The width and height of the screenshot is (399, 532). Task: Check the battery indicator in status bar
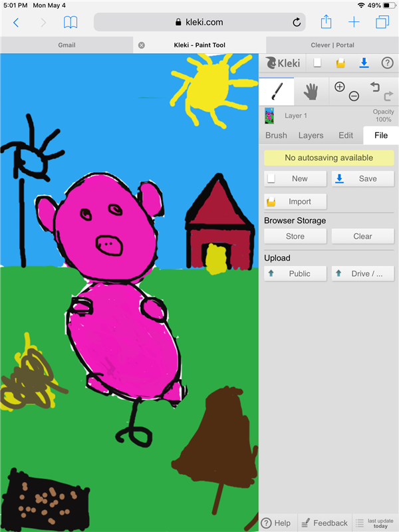click(390, 5)
